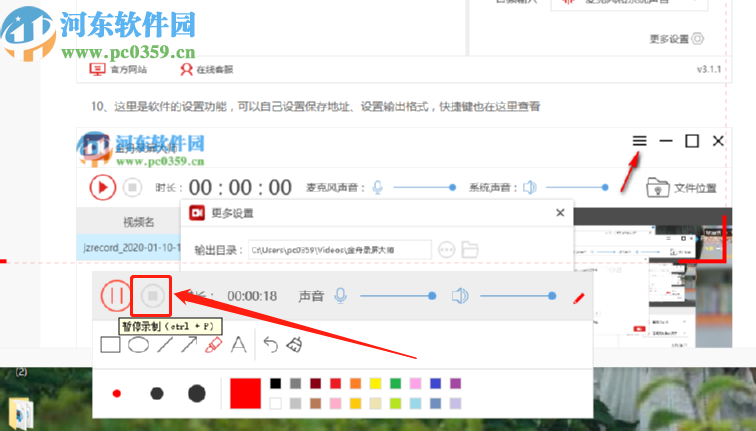Screen dimensions: 756x431
Task: Clear annotations with the broom icon
Action: point(295,345)
